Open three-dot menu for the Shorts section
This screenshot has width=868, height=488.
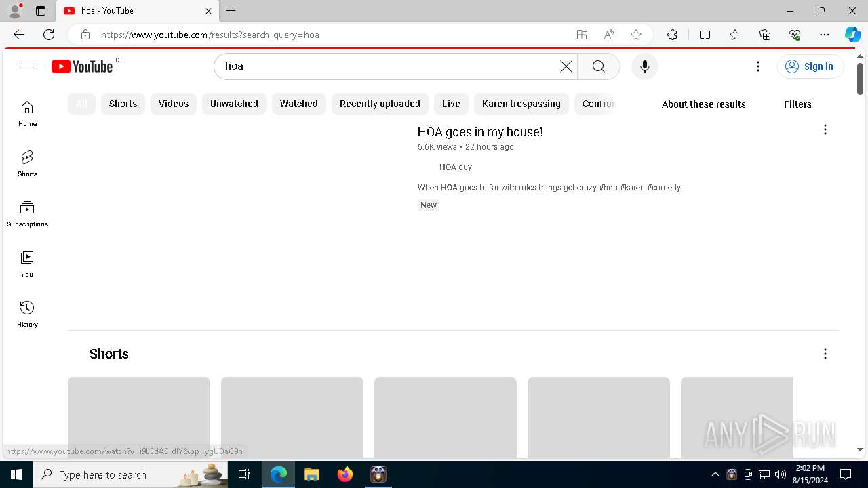coord(825,354)
